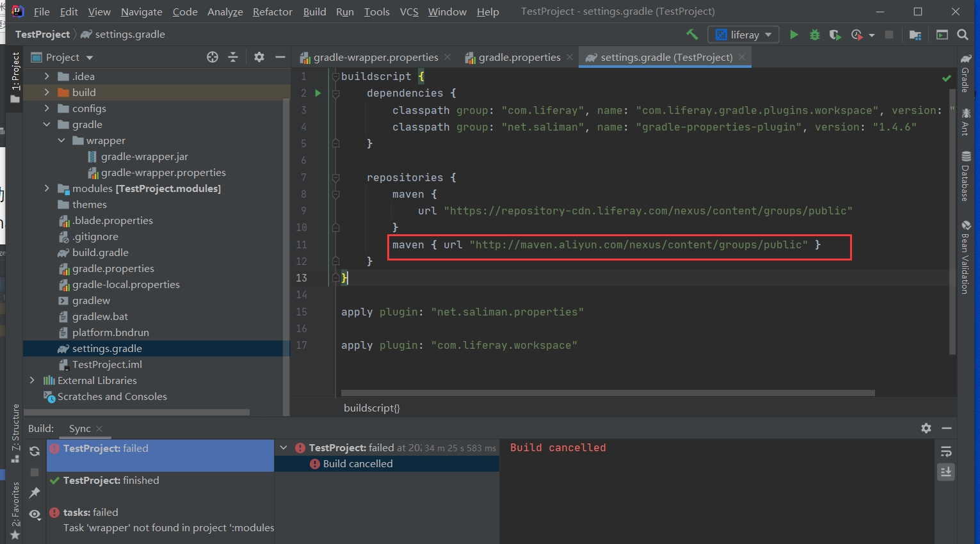Click TestProject breadcrumb in navigation bar
Screen dimensions: 980x544
pyautogui.click(x=42, y=34)
